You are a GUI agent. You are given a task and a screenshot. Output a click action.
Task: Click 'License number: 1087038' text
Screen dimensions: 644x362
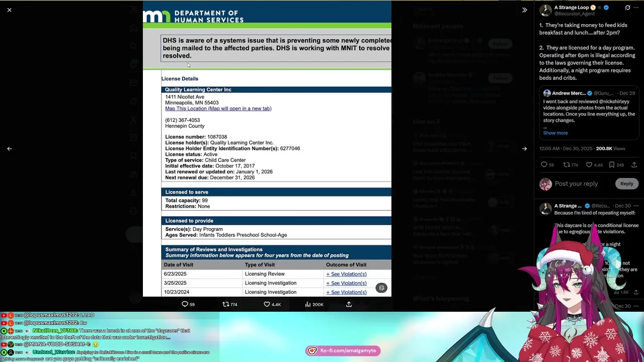196,137
